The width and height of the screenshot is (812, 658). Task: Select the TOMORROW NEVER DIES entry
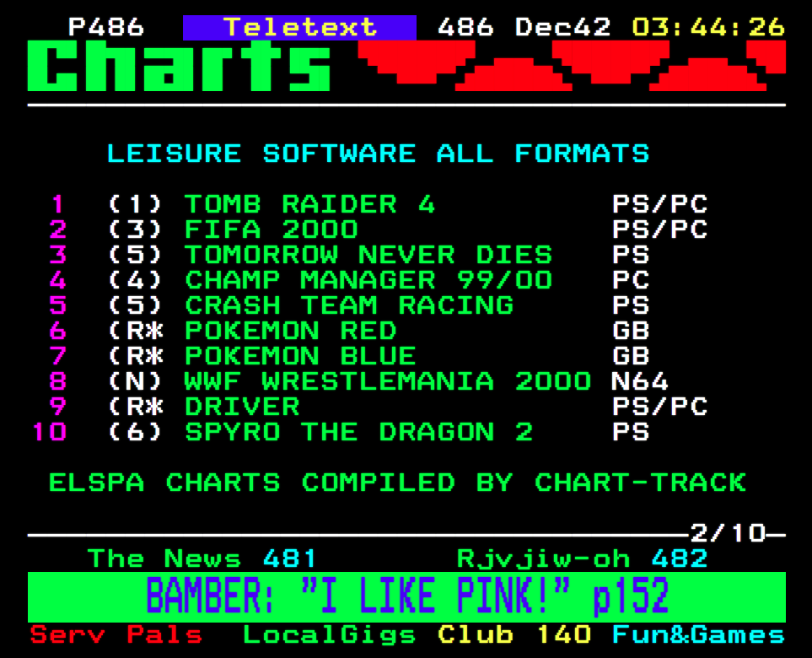368,255
